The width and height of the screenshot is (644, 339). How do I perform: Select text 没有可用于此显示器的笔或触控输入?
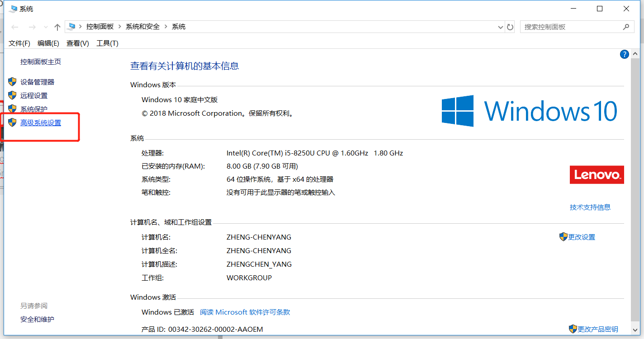[281, 193]
